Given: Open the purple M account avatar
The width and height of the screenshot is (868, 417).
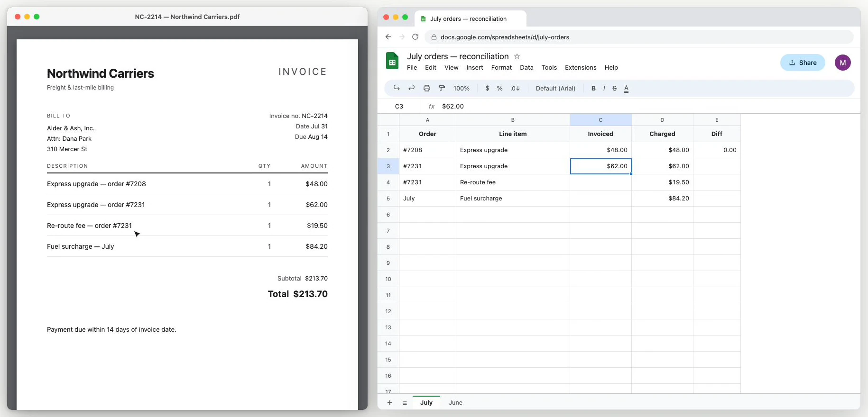Looking at the screenshot, I should [x=843, y=63].
